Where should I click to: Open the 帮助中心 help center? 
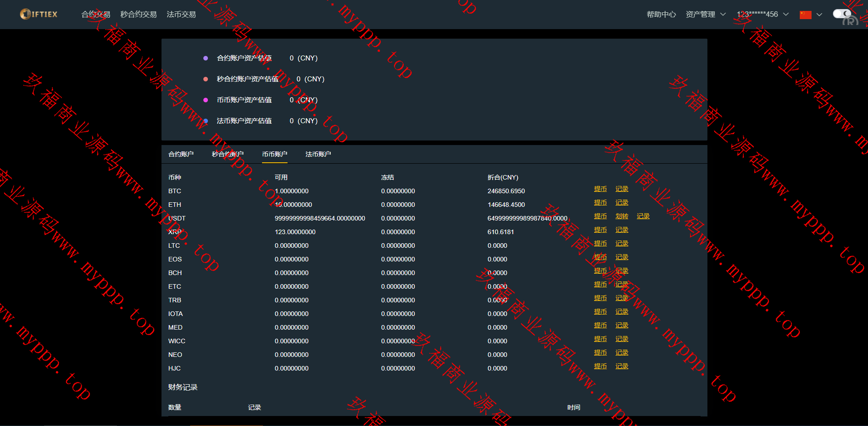661,15
